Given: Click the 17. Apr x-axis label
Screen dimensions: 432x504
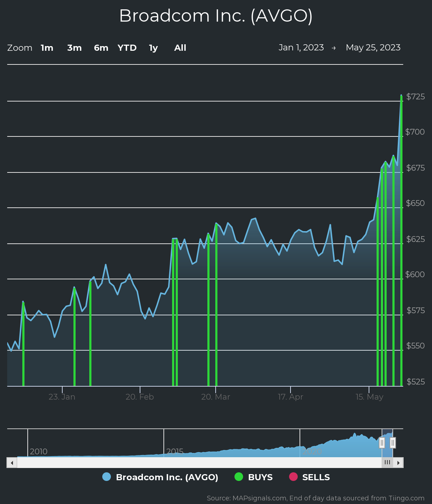Looking at the screenshot, I should [291, 397].
